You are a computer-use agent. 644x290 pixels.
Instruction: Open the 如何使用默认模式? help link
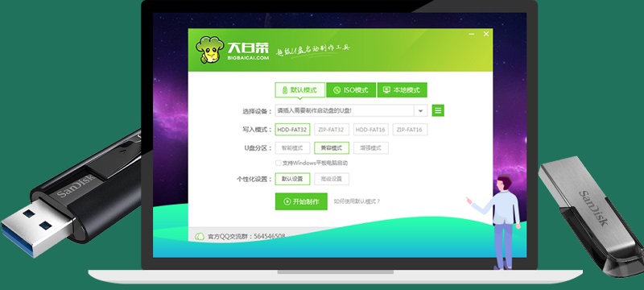357,201
